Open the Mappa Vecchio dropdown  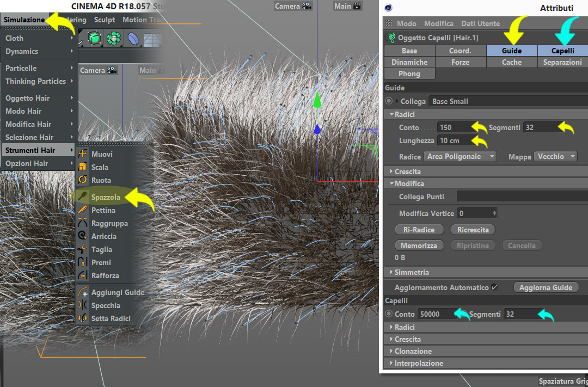click(555, 156)
